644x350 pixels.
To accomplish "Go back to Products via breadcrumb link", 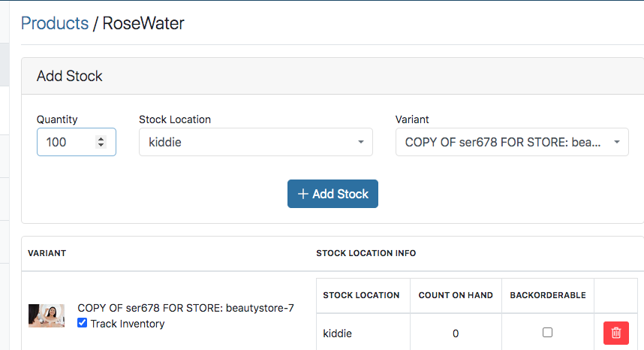I will pyautogui.click(x=55, y=23).
